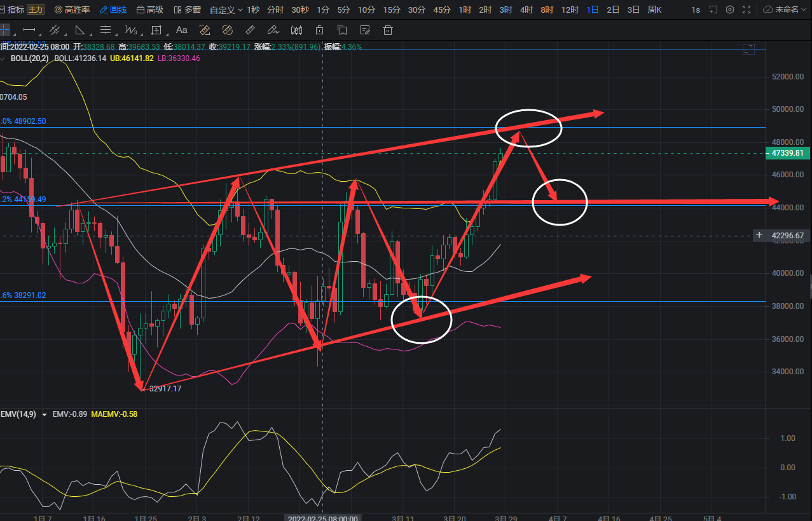Switch to the 1分 timeframe
The image size is (812, 521).
pos(323,10)
